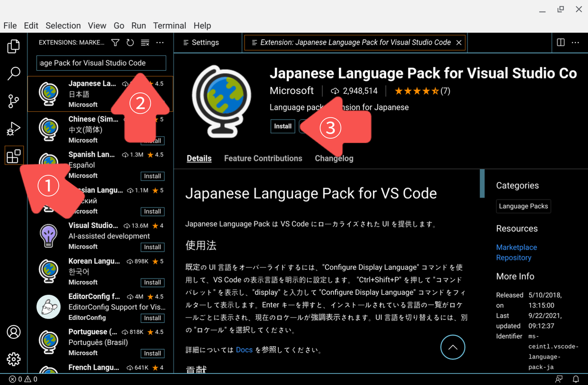Open the extensions filter funnel dropdown
This screenshot has width=588, height=385.
pyautogui.click(x=116, y=43)
